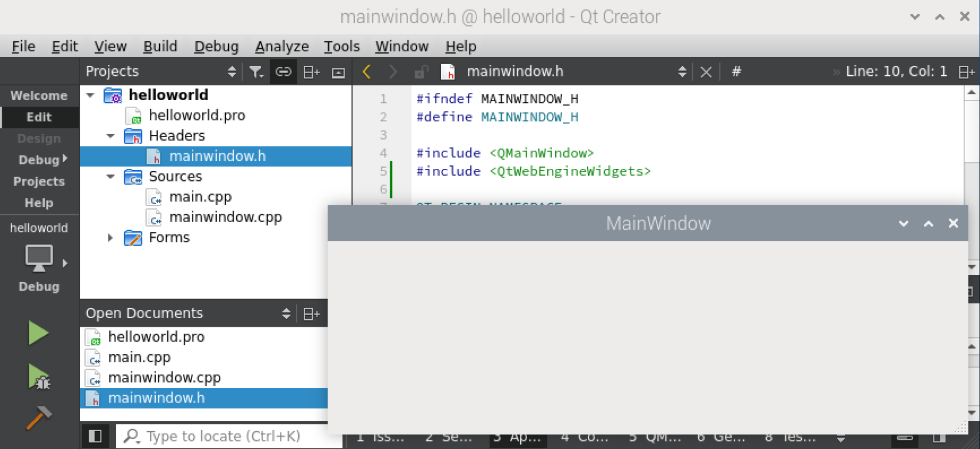Image resolution: width=980 pixels, height=449 pixels.
Task: Collapse the helloworld project tree node
Action: (x=90, y=95)
